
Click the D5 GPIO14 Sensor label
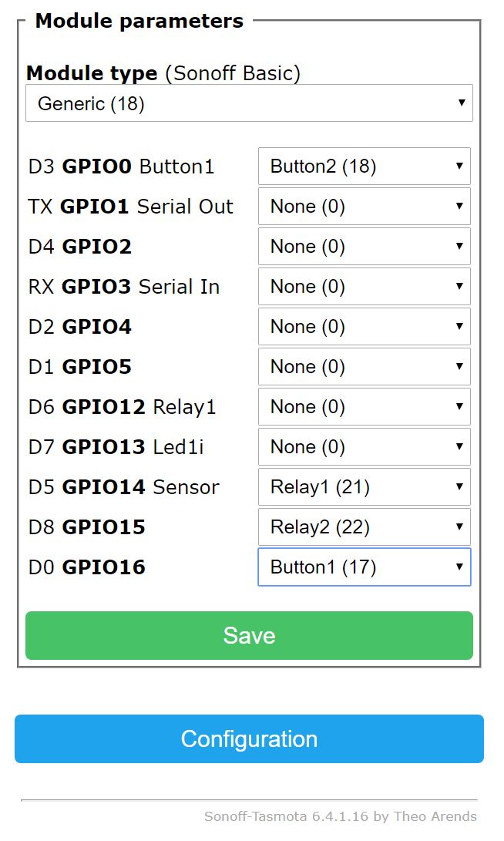pyautogui.click(x=123, y=487)
